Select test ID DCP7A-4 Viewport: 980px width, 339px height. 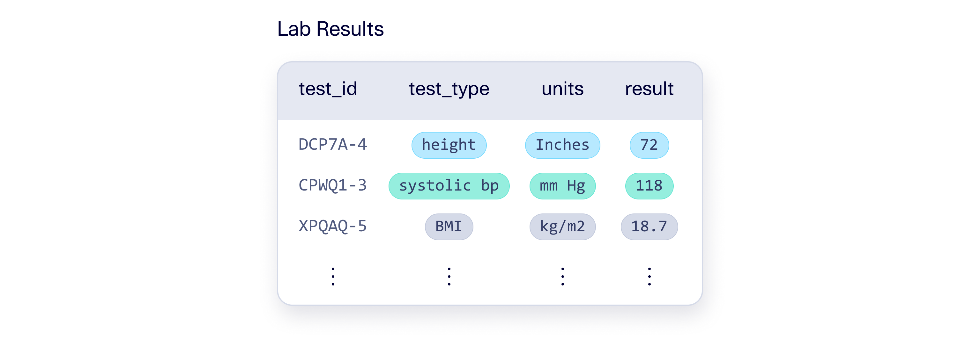332,145
